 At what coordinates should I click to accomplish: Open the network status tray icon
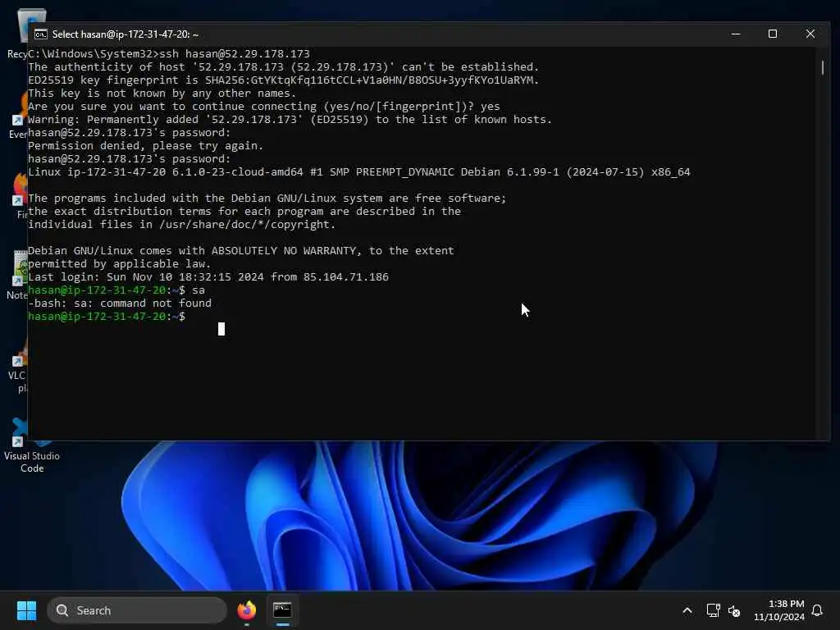(x=713, y=610)
